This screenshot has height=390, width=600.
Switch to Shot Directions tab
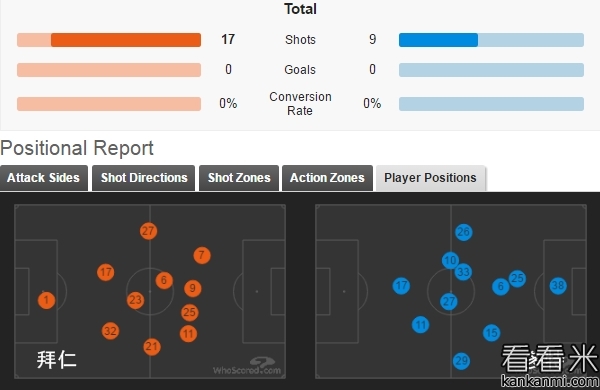pyautogui.click(x=143, y=178)
